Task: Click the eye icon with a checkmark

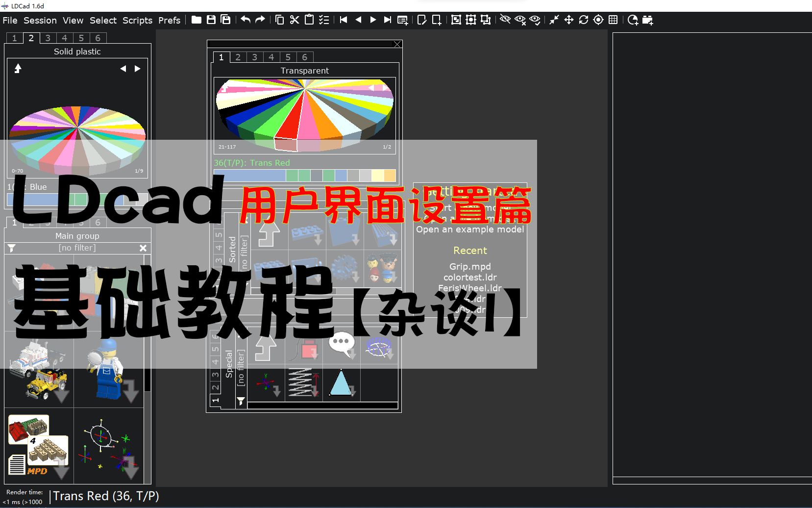Action: pos(535,20)
